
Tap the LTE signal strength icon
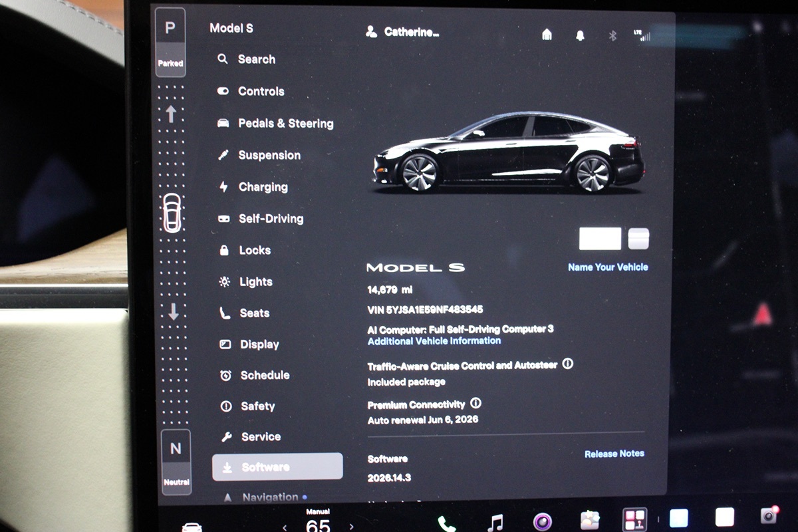coord(642,35)
